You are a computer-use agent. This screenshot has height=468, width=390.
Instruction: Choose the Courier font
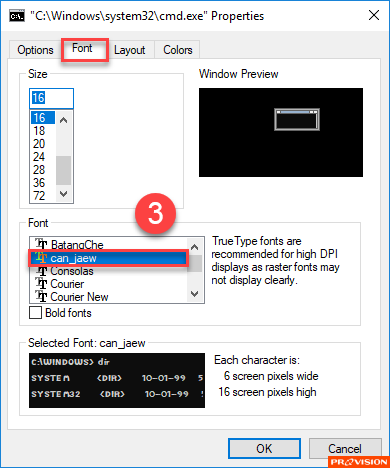108,284
